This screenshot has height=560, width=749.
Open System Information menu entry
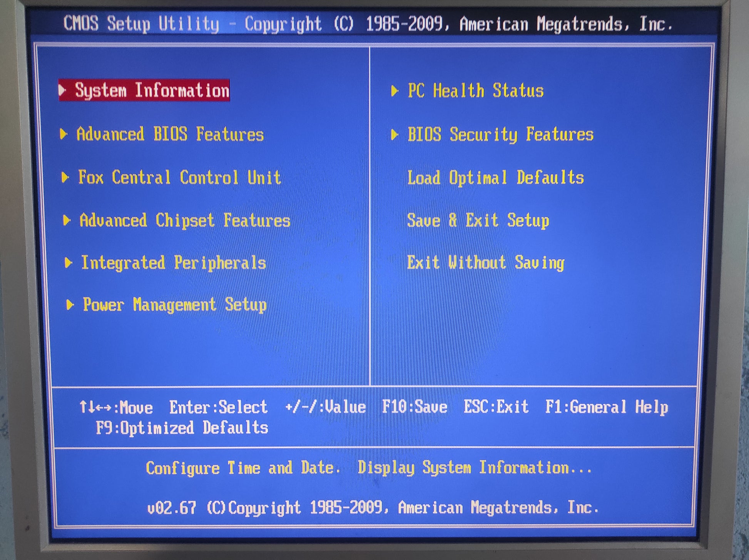coord(152,91)
